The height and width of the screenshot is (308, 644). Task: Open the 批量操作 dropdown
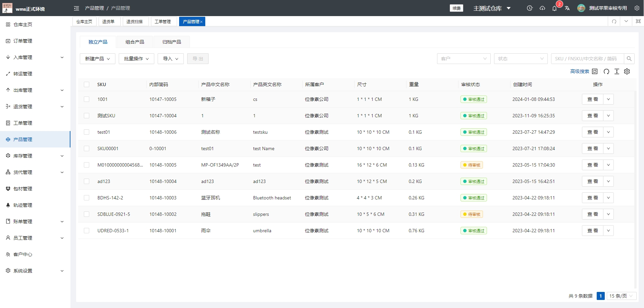(137, 59)
